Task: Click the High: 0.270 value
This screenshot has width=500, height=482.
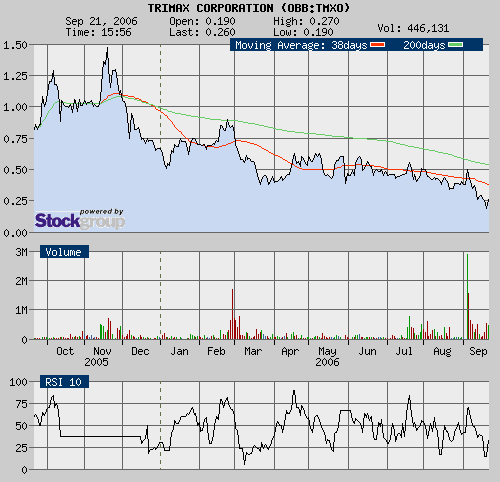Action: point(306,21)
